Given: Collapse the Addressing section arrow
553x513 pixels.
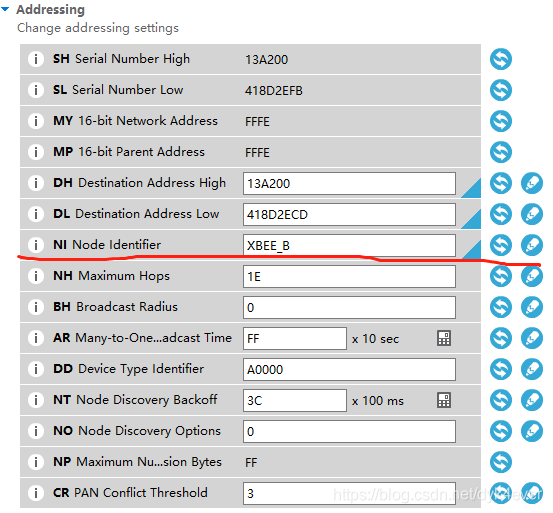Looking at the screenshot, I should pyautogui.click(x=5, y=10).
